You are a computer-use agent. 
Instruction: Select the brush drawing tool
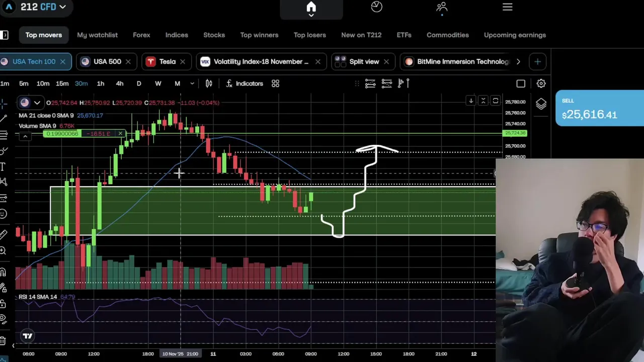point(3,151)
